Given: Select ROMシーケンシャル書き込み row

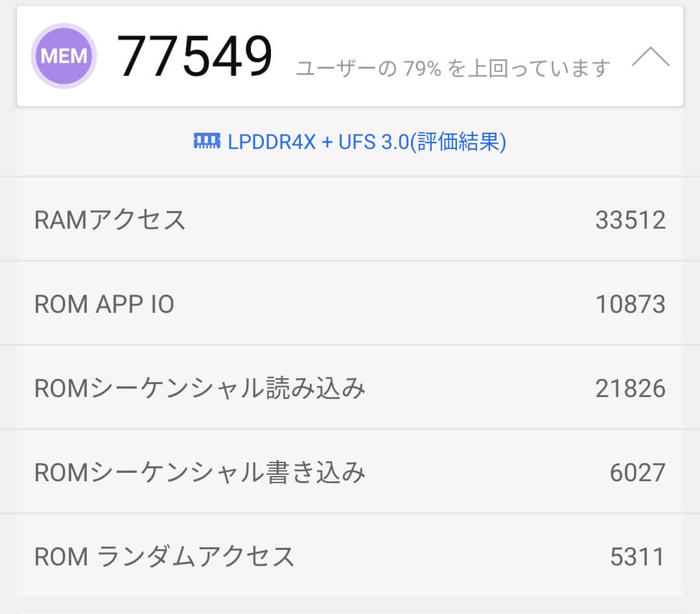Looking at the screenshot, I should tap(350, 472).
